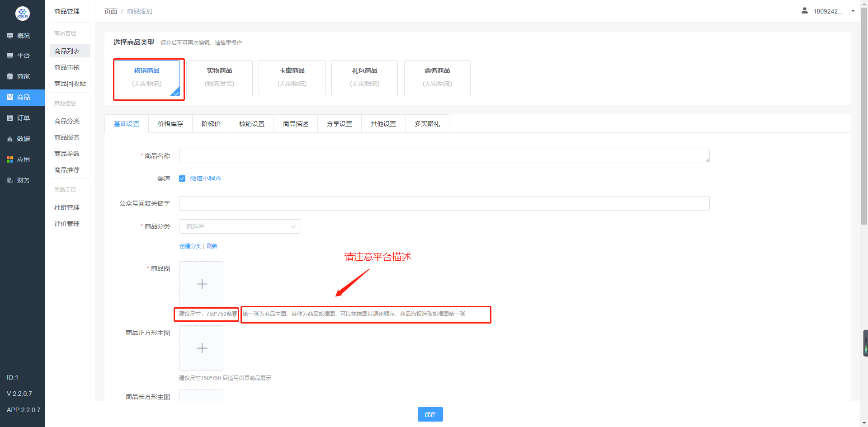Open the 订单 orders clipboard icon

pos(10,118)
